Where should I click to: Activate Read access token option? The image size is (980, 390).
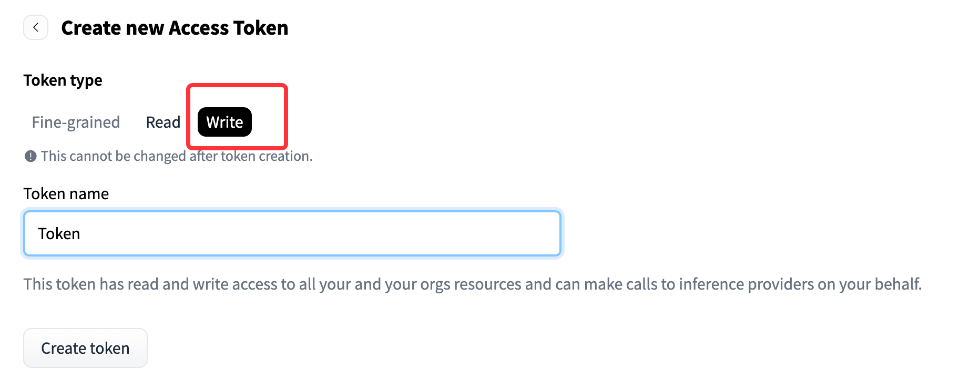point(163,122)
